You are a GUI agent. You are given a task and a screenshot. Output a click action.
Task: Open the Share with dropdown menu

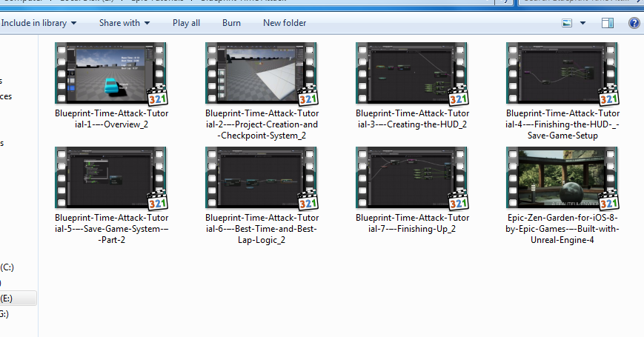pos(125,23)
